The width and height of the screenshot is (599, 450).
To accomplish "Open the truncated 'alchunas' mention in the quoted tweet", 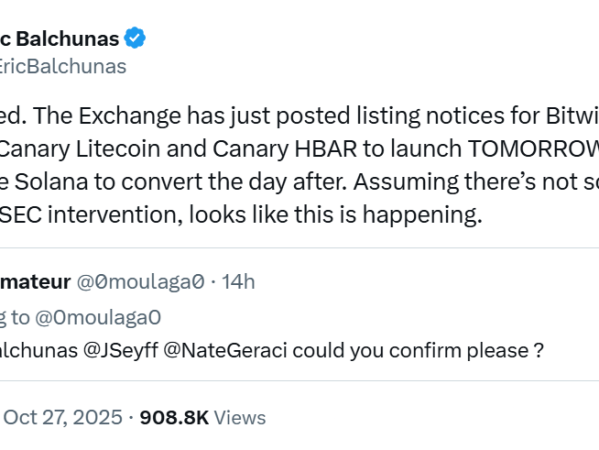I will (39, 351).
